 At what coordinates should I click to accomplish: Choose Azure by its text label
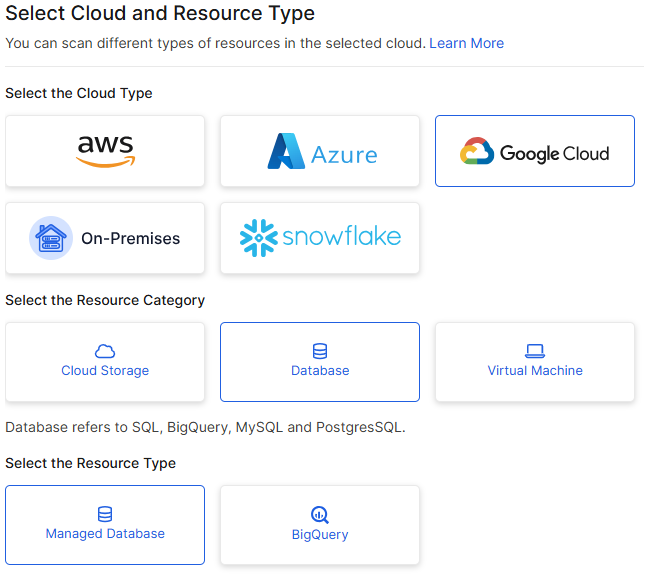pos(344,155)
